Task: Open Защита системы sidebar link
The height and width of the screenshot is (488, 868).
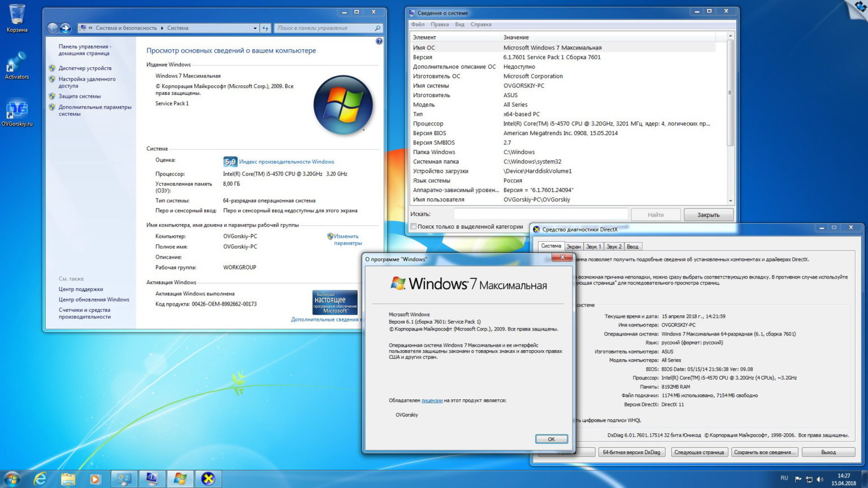Action: click(x=80, y=96)
